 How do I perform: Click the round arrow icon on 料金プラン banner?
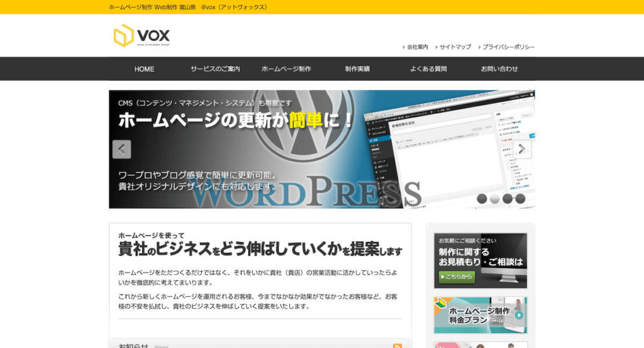click(519, 315)
